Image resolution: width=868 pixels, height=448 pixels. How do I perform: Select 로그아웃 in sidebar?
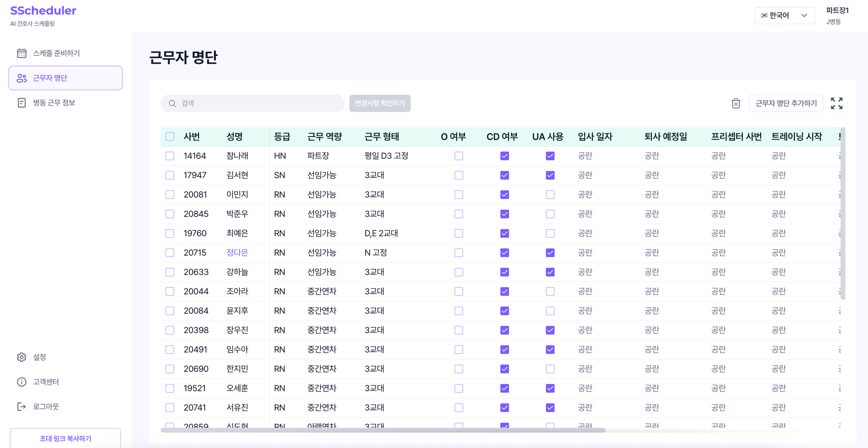(x=65, y=406)
